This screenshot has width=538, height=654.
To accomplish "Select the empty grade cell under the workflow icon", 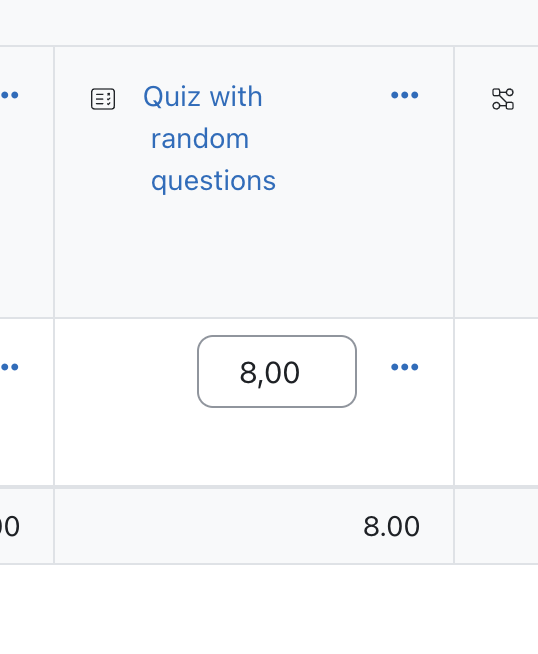I will click(496, 402).
